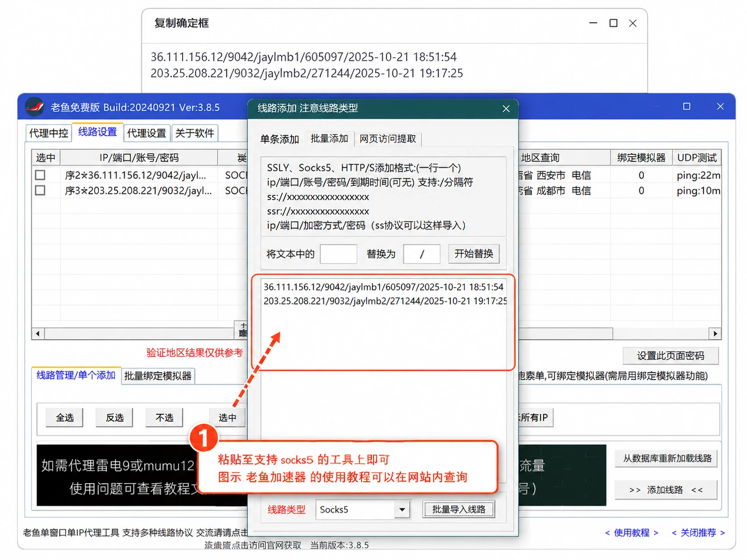747x560 pixels.
Task: Click the 开始替换 button
Action: [x=474, y=254]
